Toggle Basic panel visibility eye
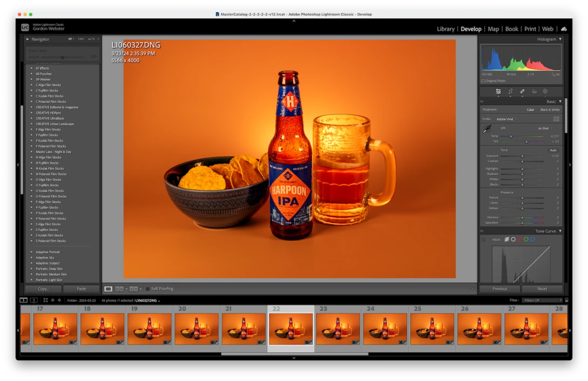The image size is (588, 381). [482, 101]
